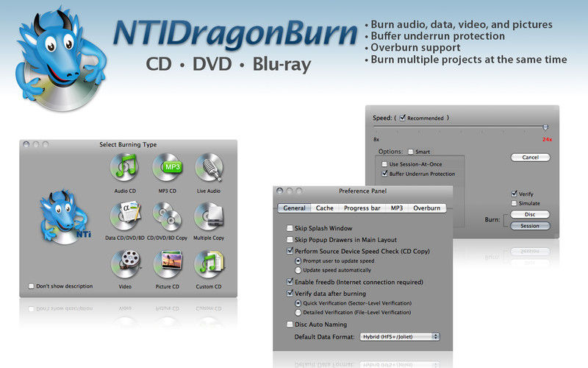The height and width of the screenshot is (368, 588).
Task: Uncheck Enable freedb option
Action: click(290, 282)
